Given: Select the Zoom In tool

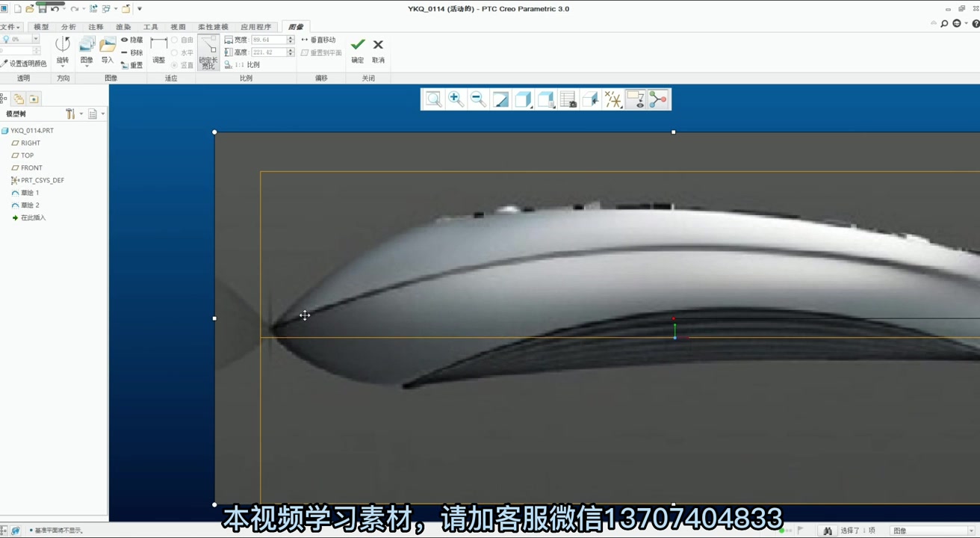Looking at the screenshot, I should [456, 99].
